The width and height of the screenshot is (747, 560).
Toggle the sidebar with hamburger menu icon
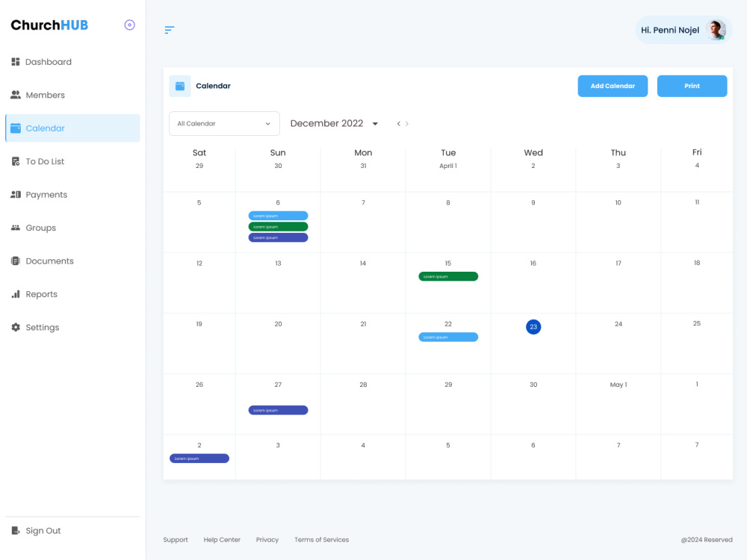coord(169,30)
